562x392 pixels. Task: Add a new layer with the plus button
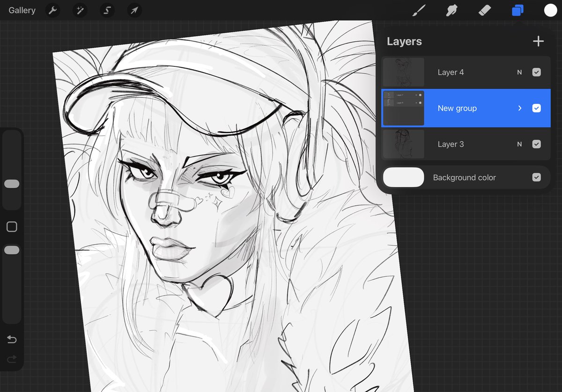tap(538, 41)
